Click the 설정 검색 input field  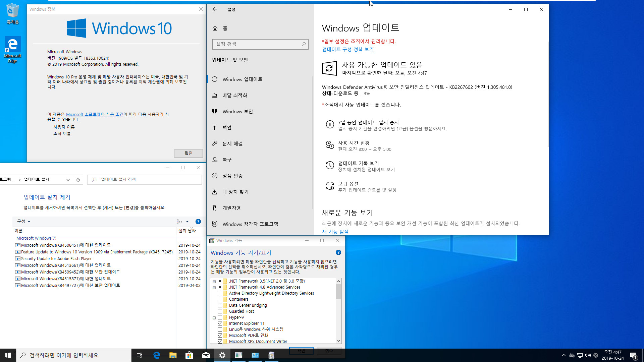point(260,44)
